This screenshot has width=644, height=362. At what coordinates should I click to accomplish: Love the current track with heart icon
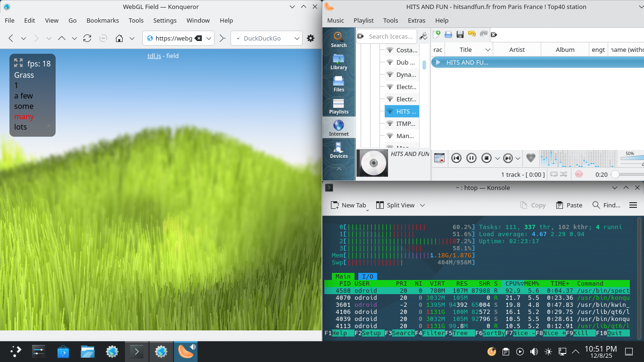coord(531,158)
